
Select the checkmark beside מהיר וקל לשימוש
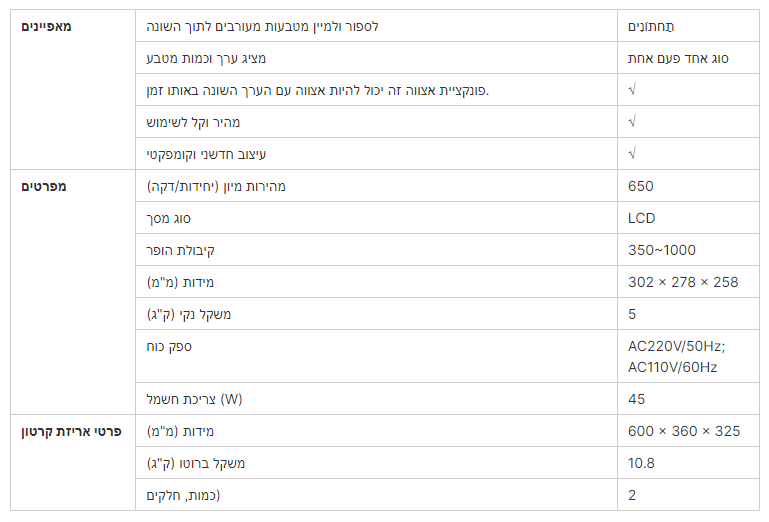632,121
